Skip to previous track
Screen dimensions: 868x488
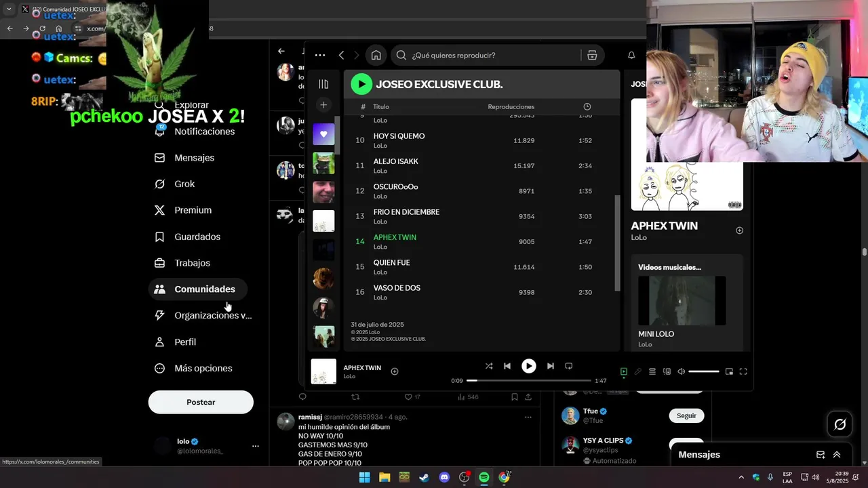pos(507,366)
